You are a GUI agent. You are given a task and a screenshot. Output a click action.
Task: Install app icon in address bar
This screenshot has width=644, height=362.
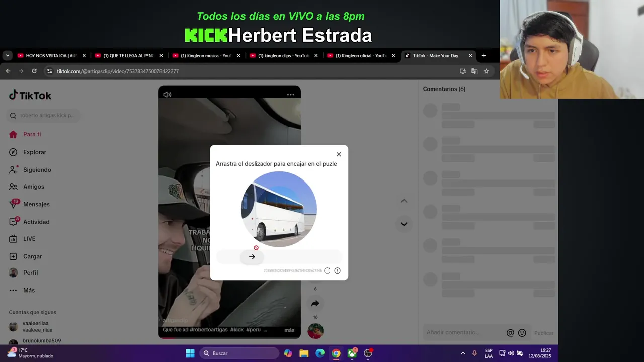point(463,71)
